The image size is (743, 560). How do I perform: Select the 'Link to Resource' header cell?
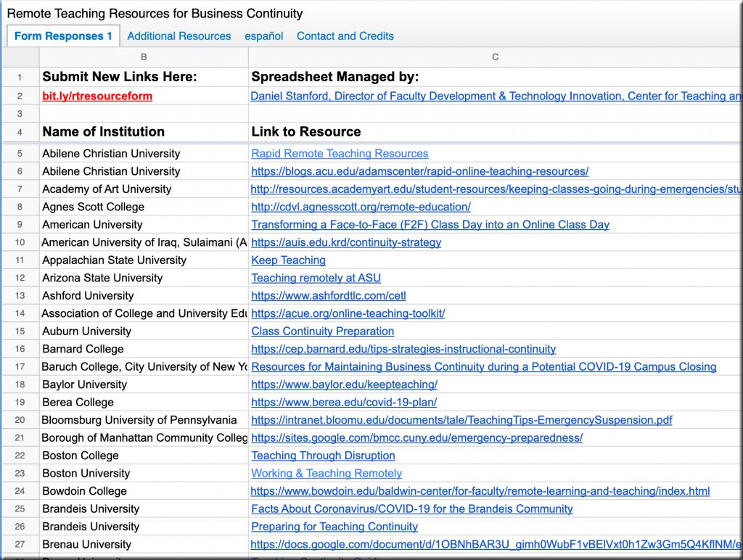click(495, 132)
